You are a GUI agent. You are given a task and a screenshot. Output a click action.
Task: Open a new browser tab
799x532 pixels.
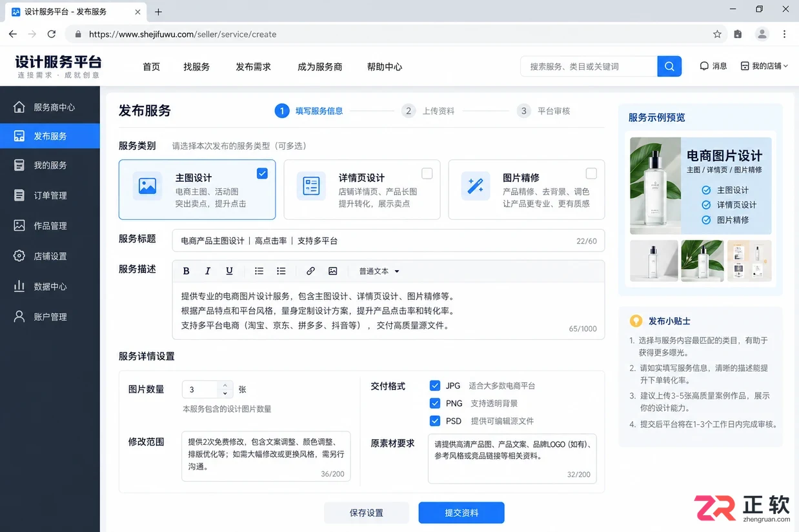[x=159, y=12]
